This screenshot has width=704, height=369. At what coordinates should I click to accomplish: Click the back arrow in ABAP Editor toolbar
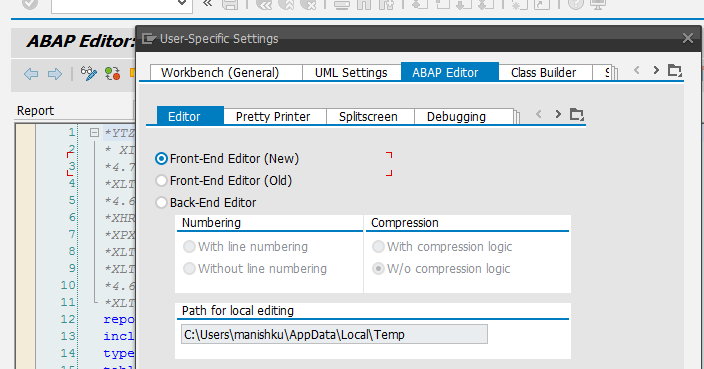tap(31, 74)
